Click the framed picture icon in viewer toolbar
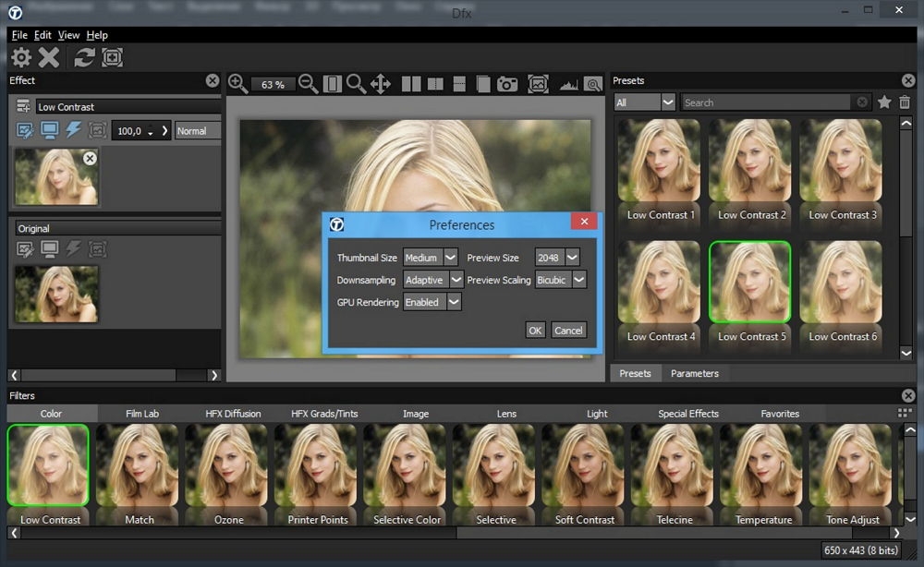Viewport: 924px width, 567px height. [538, 84]
